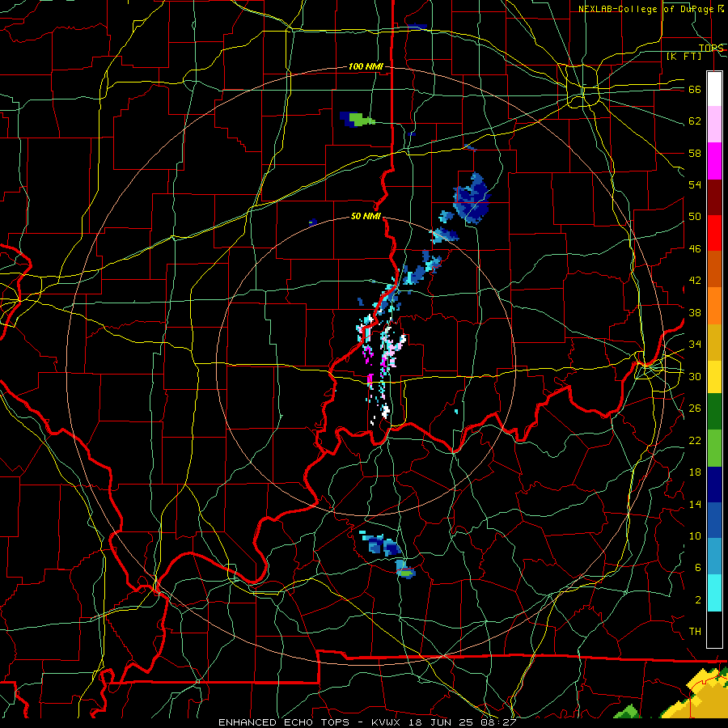Click the '42' legend value
This screenshot has height=728, width=728.
695,281
